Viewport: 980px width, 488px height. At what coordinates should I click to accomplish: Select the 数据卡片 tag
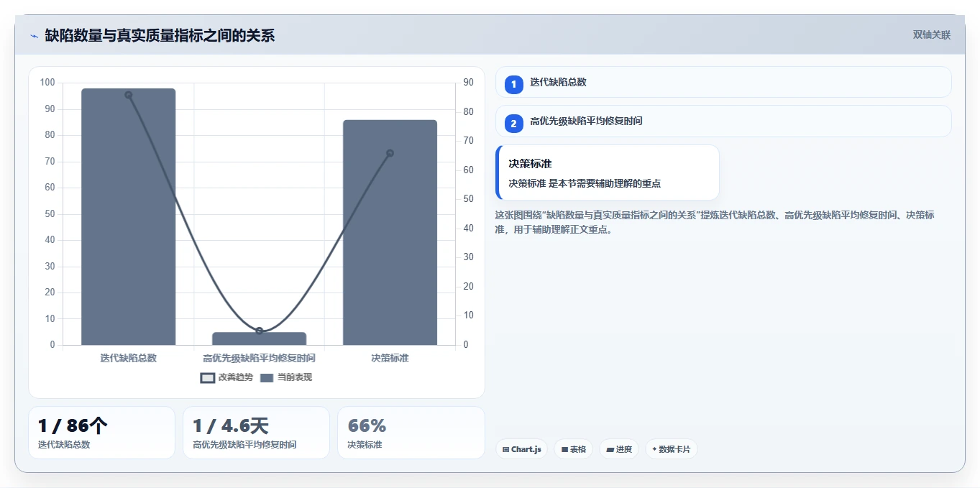(672, 449)
